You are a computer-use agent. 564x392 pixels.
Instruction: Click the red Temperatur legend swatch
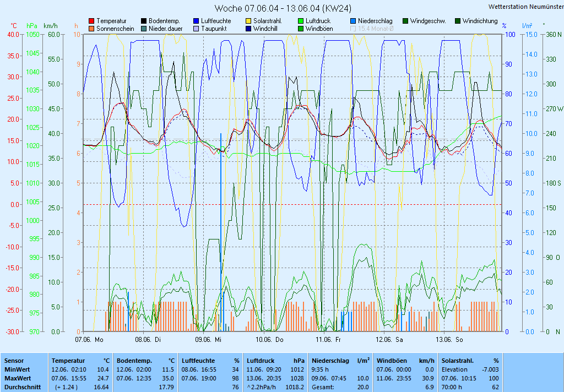tap(91, 21)
